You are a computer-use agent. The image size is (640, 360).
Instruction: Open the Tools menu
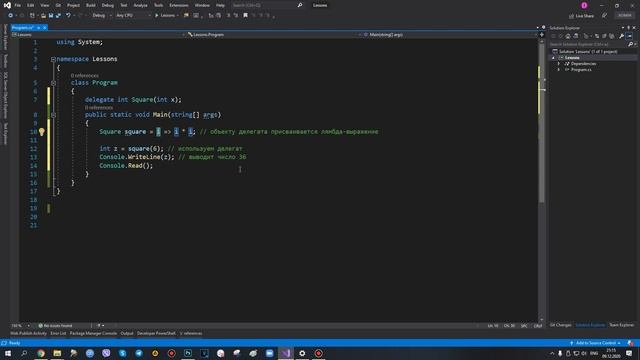tap(158, 5)
